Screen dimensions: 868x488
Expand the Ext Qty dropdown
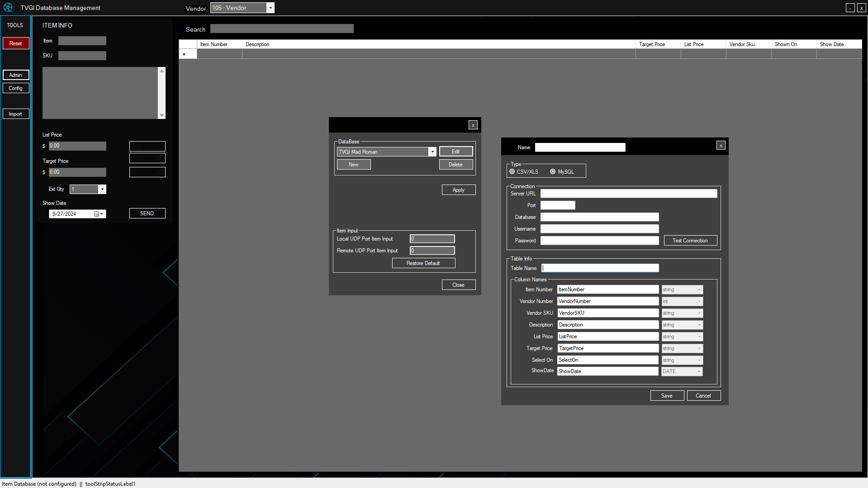point(102,189)
